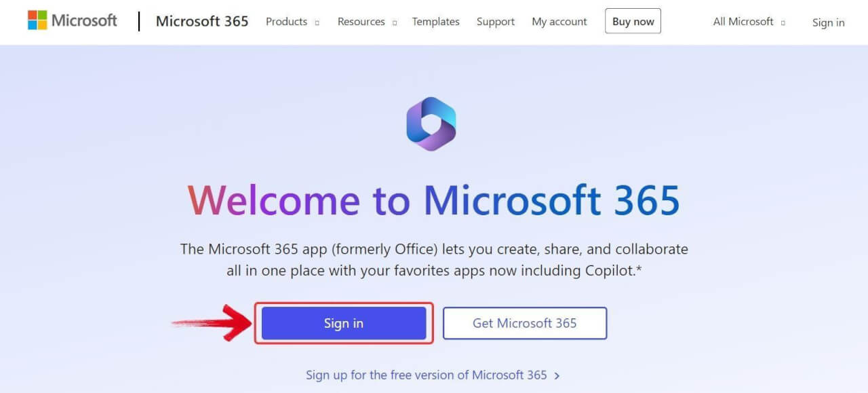Click the Get Microsoft 365 button
The image size is (868, 393).
524,323
